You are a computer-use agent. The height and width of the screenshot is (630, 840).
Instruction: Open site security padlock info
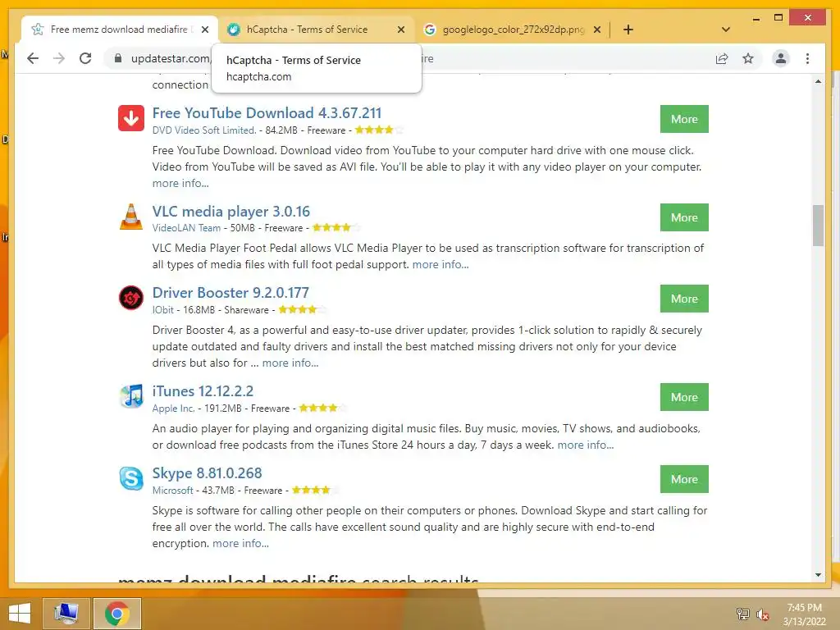(118, 58)
